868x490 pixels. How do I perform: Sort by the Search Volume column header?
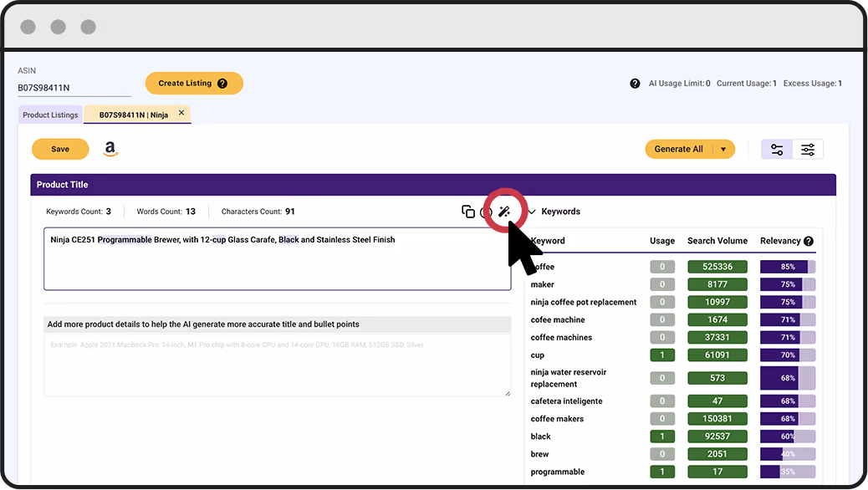[717, 241]
